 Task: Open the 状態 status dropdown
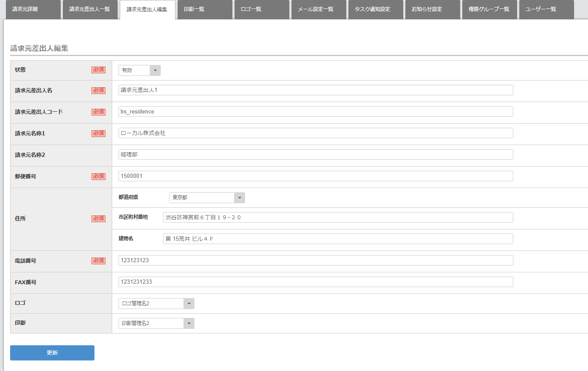139,70
